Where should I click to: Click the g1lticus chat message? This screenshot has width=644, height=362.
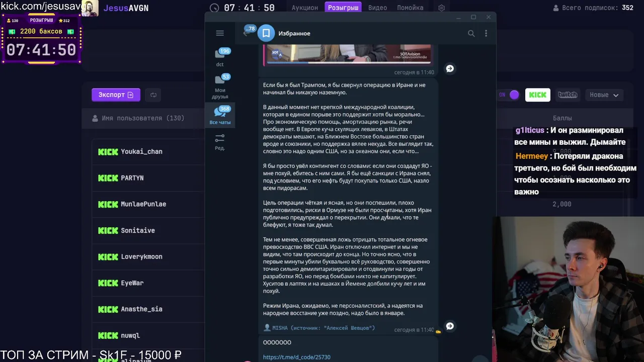click(571, 136)
